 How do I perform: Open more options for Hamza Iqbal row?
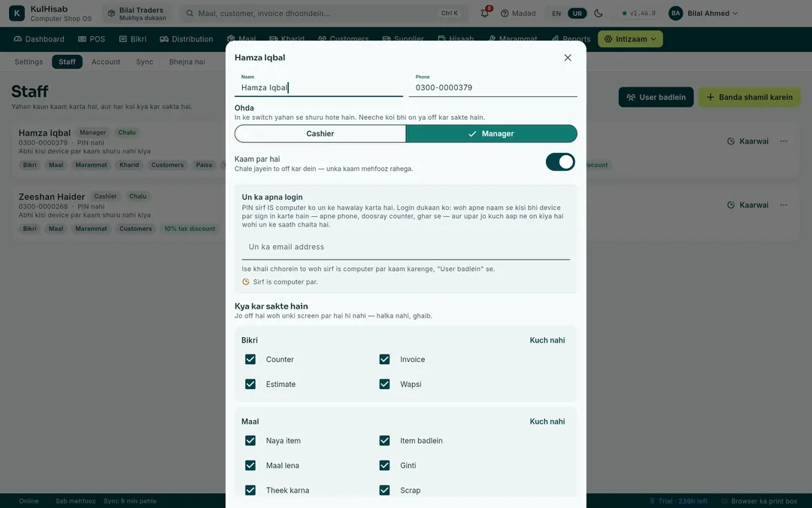coord(783,141)
